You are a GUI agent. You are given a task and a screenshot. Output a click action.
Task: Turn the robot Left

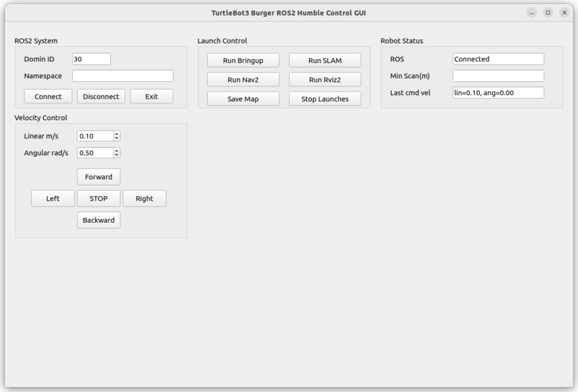tap(52, 199)
